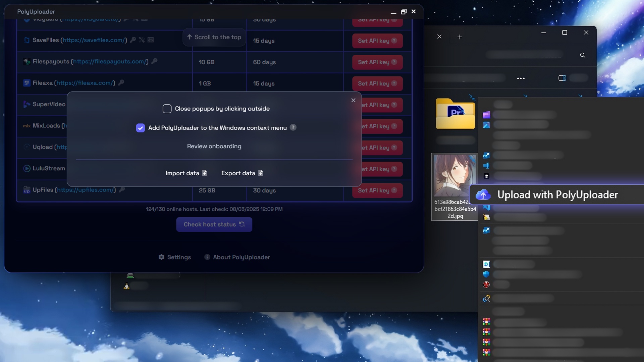Open the Explorer three-dots See more menu
The width and height of the screenshot is (644, 362).
click(521, 78)
